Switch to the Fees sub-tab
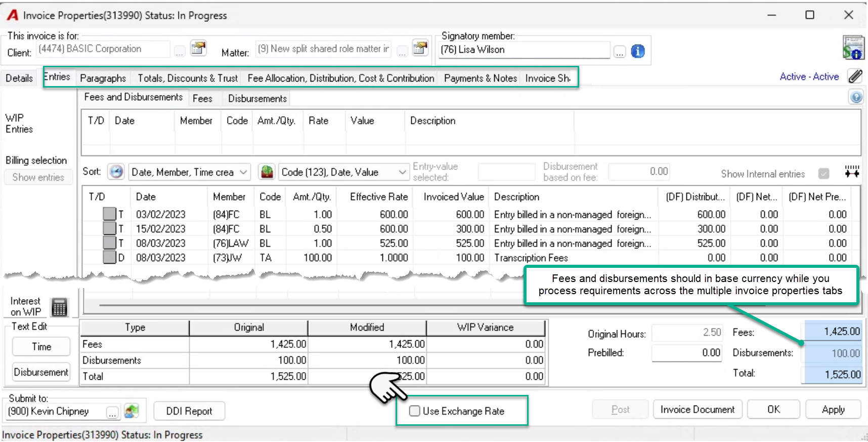Viewport: 868px width, 442px height. [202, 98]
